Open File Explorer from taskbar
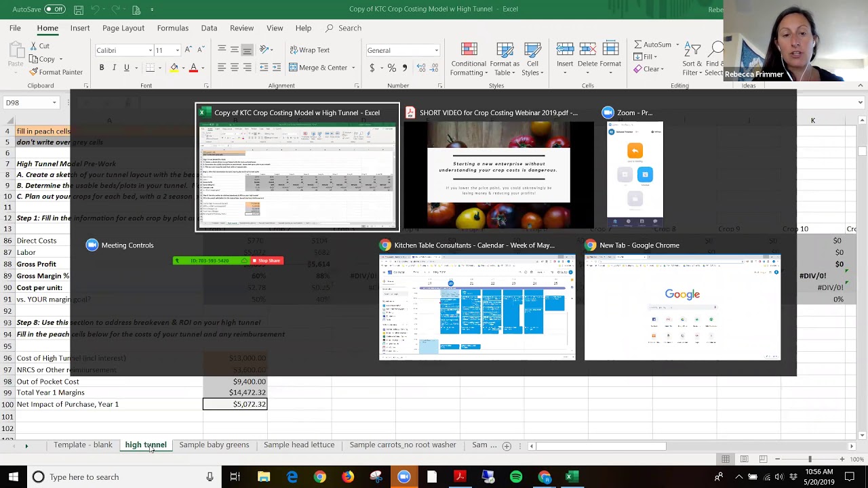Screen dimensions: 868x488 (264, 477)
